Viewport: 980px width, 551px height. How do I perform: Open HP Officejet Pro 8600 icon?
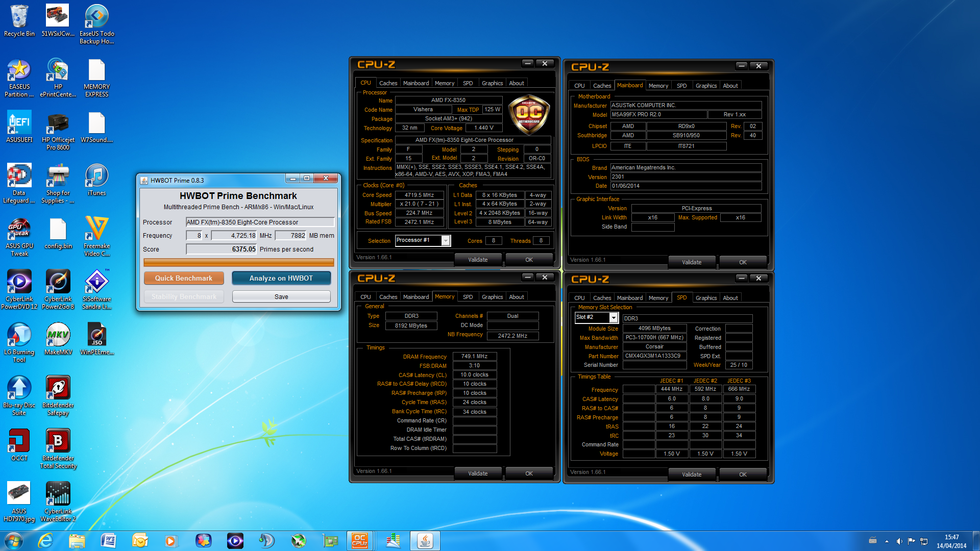pos(58,131)
